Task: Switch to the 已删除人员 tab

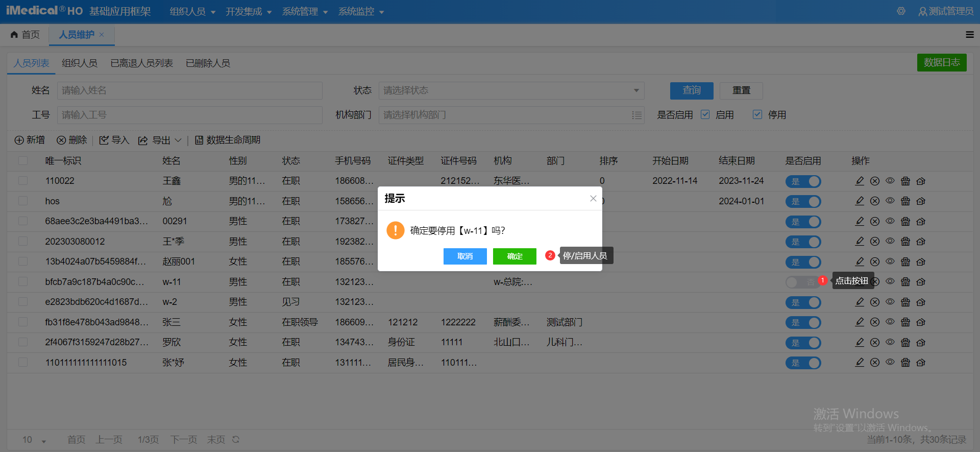Action: (208, 63)
